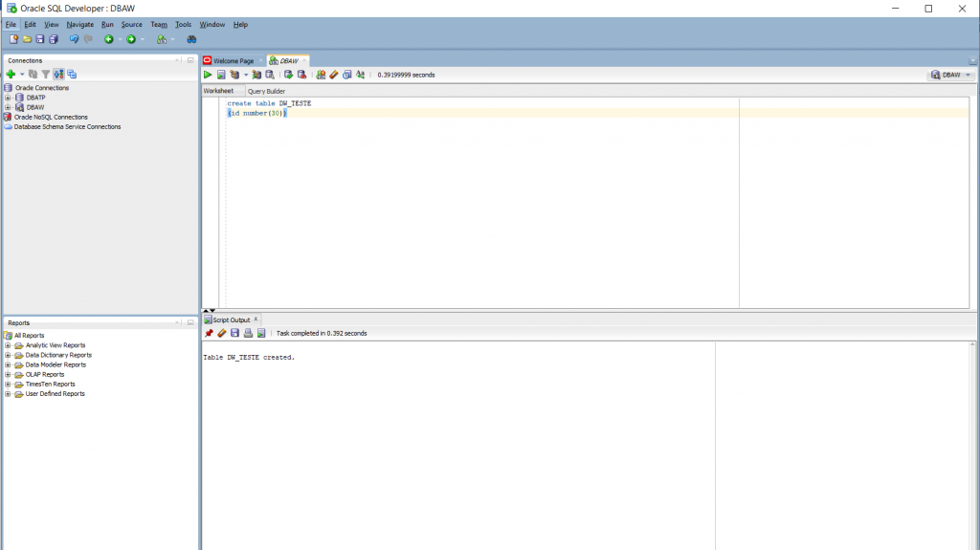Screen dimensions: 980x550
Task: Close the DBAW worksheet tab
Action: pos(304,60)
